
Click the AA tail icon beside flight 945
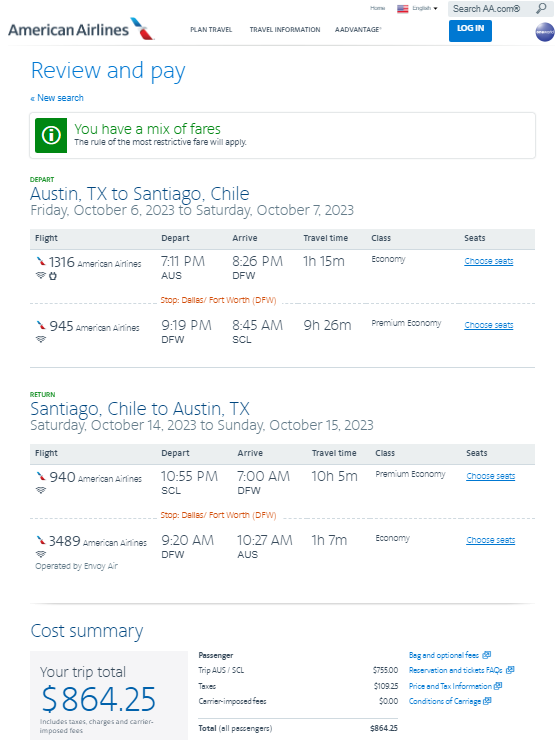tap(41, 325)
